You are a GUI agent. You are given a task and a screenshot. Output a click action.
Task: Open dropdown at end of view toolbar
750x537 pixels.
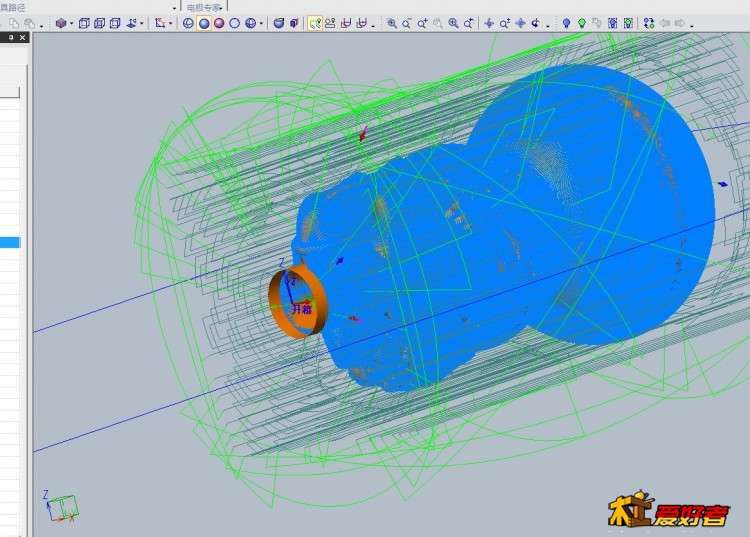point(692,25)
